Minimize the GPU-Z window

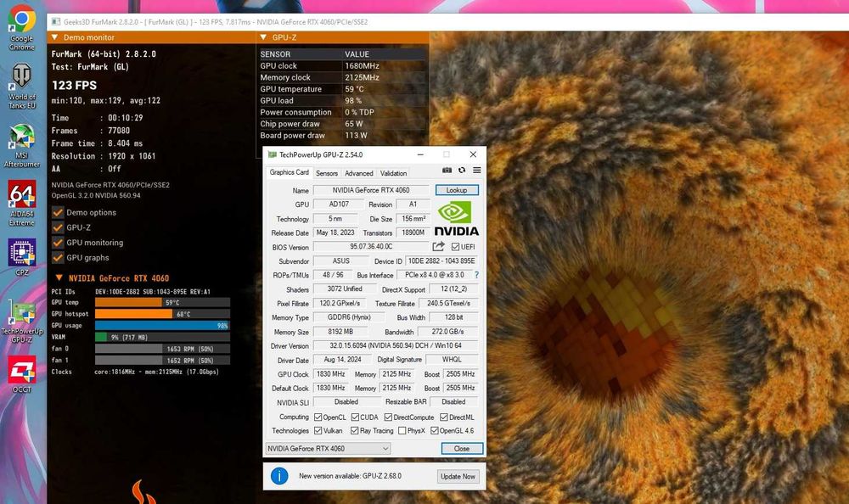pos(420,154)
